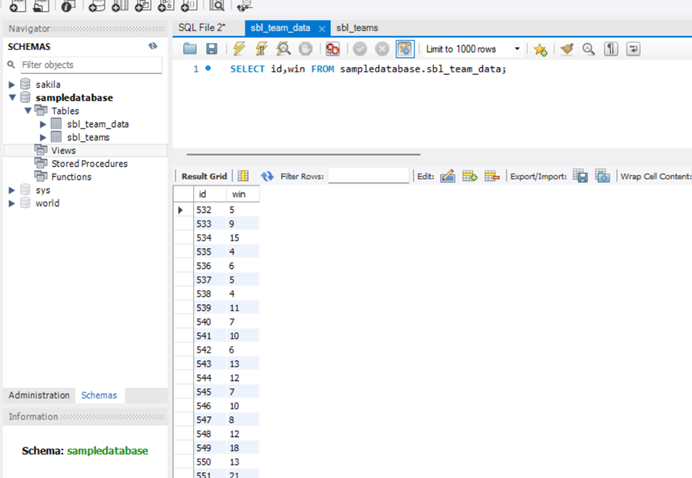This screenshot has width=692, height=478.
Task: Select sbl_teams table in the navigator
Action: 88,137
